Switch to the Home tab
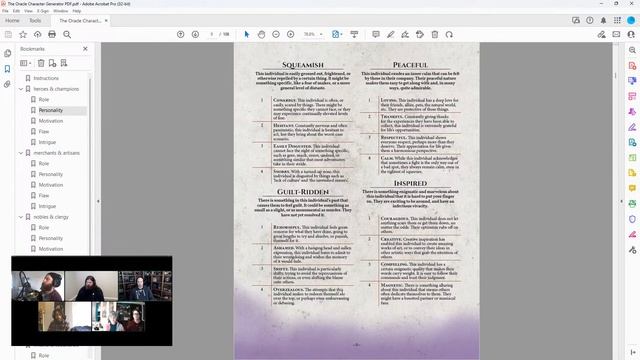 pos(12,20)
